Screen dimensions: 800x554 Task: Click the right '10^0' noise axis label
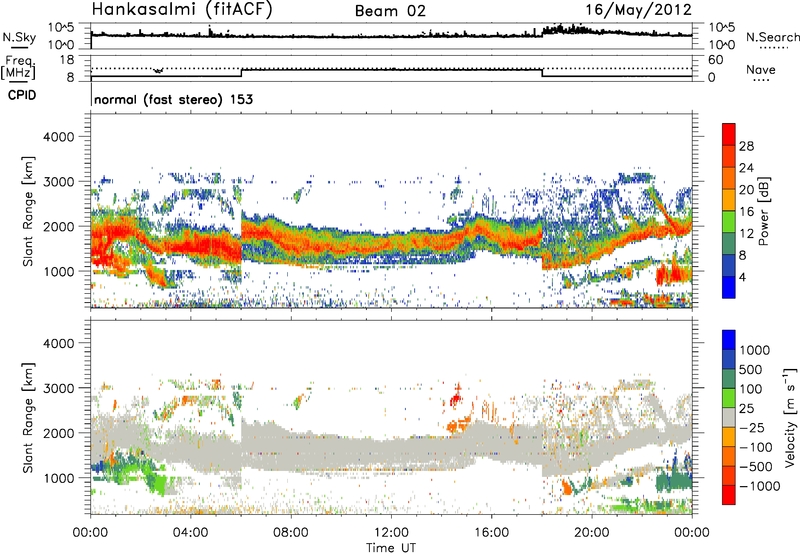[721, 45]
